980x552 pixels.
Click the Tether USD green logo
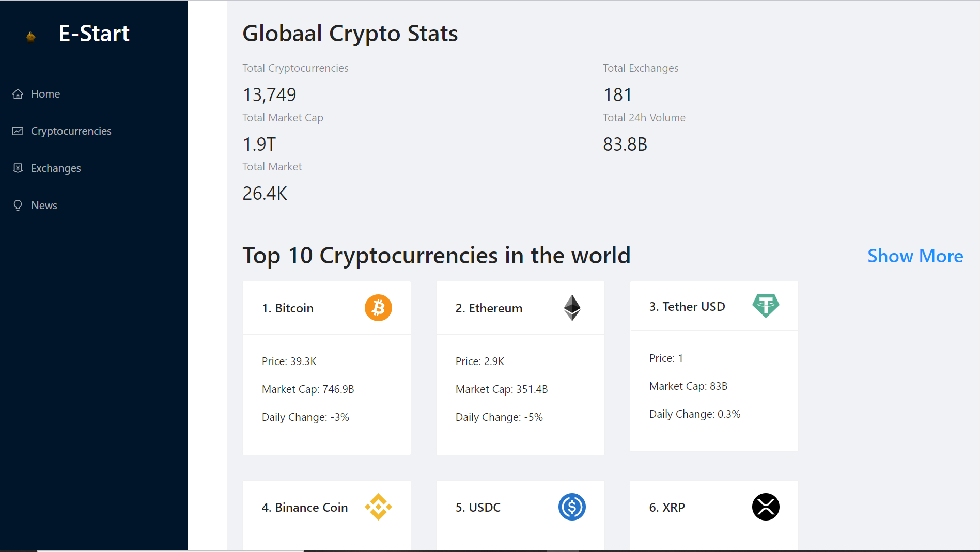pos(766,306)
